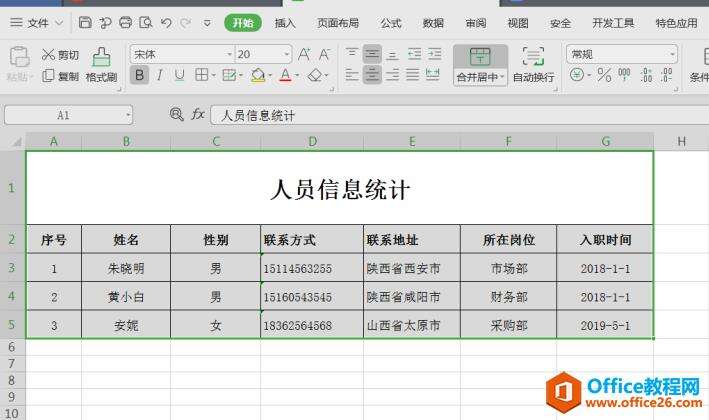Select the 开始 tab
Viewport: 709px width, 420px height.
(x=243, y=23)
